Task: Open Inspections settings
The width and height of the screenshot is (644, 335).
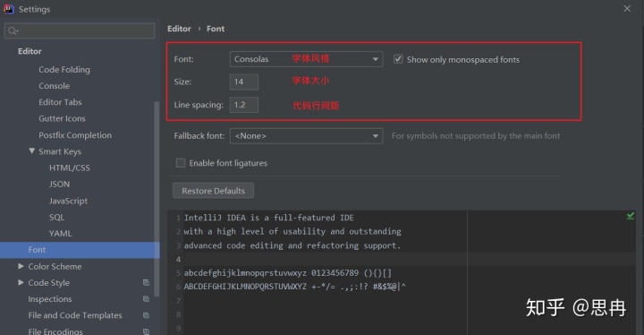Action: tap(50, 299)
